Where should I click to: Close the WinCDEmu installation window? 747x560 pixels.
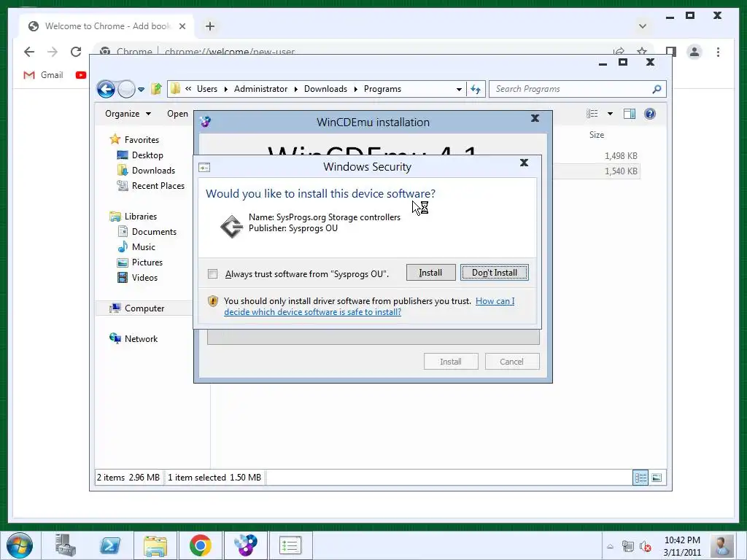point(535,118)
